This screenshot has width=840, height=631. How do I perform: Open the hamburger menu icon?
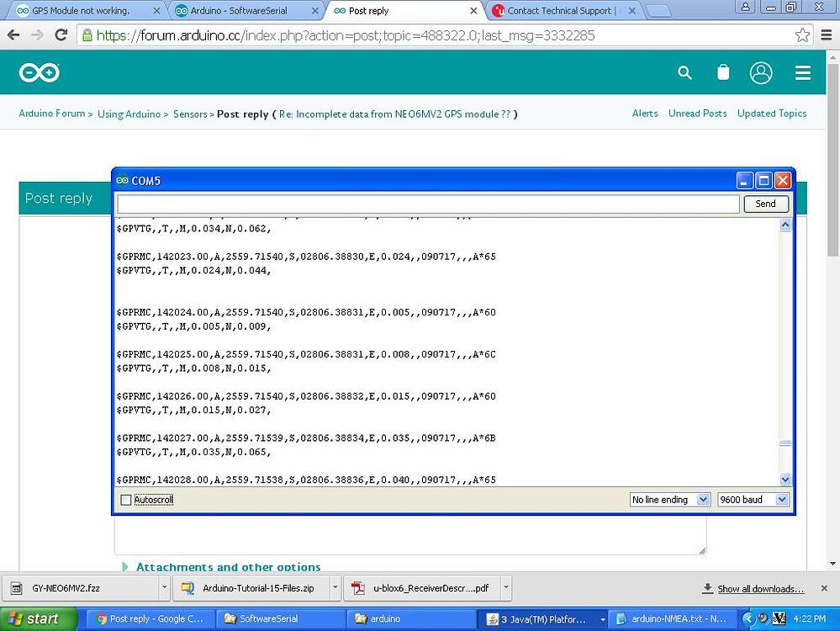tap(802, 72)
